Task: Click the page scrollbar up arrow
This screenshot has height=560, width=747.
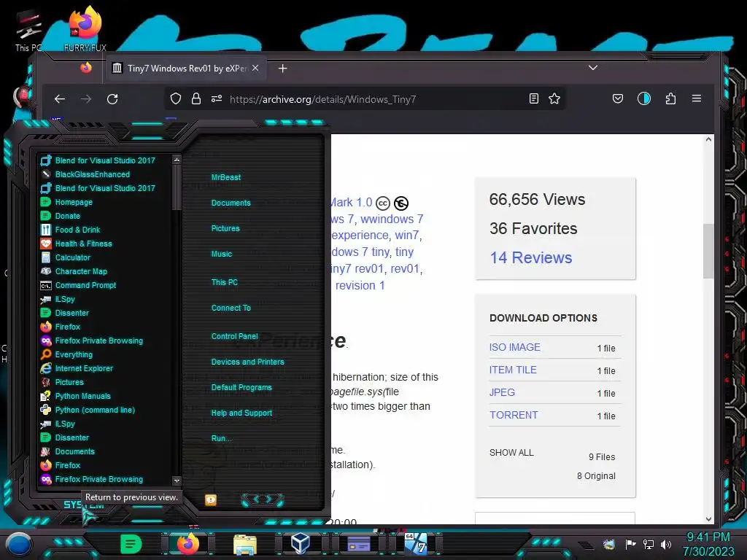Action: click(708, 139)
